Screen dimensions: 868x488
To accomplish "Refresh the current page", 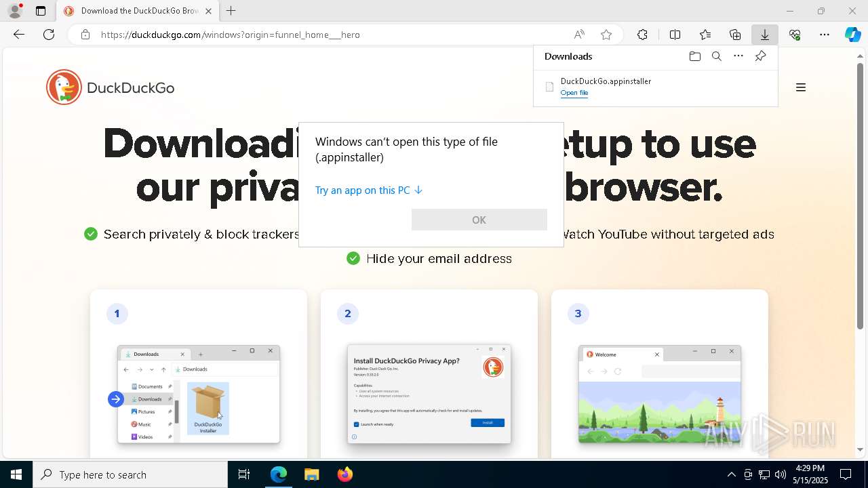I will [x=49, y=35].
